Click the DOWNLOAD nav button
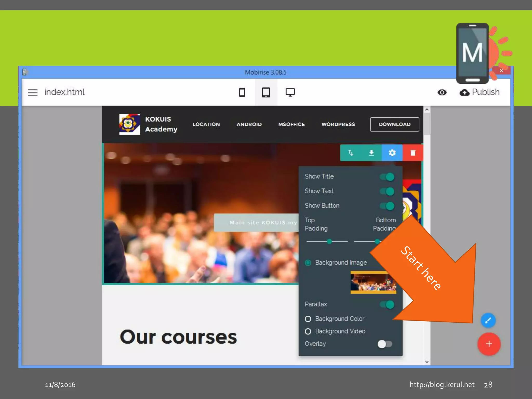 pos(394,124)
